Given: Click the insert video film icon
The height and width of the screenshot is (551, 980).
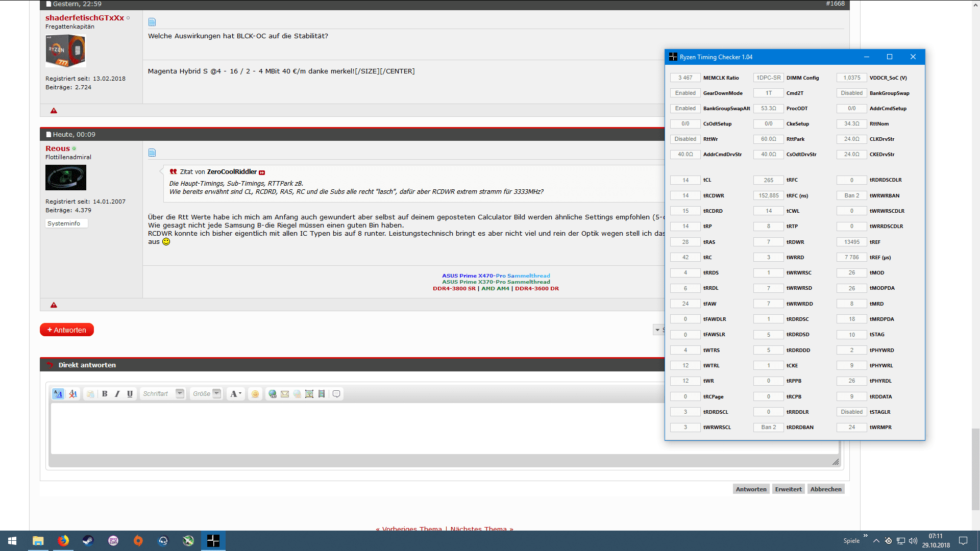Looking at the screenshot, I should tap(322, 394).
